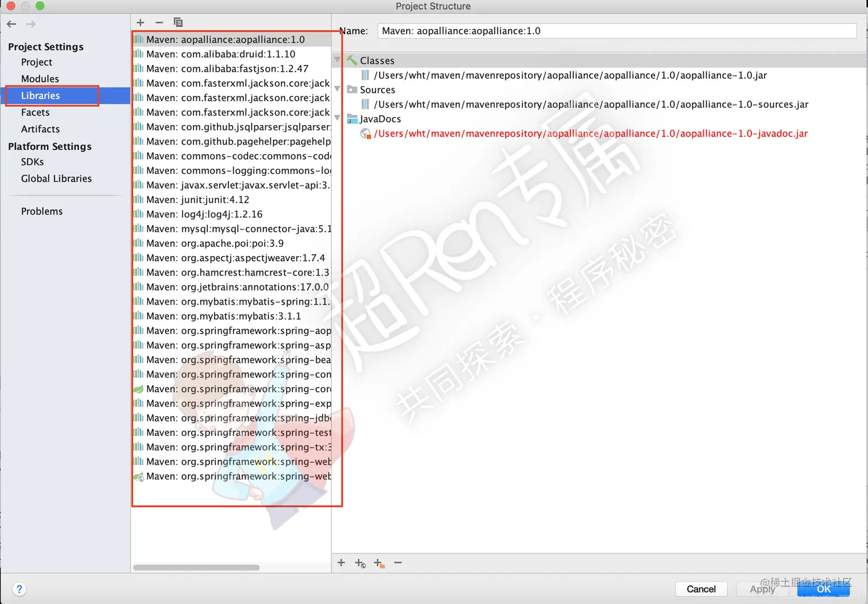
Task: Click the libraries list horizontal scrollbar
Action: (x=196, y=567)
